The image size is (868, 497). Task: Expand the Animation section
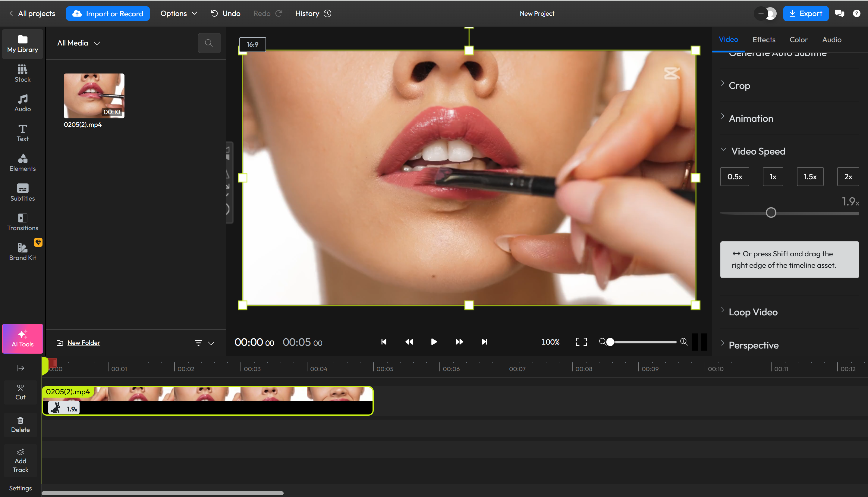pyautogui.click(x=747, y=118)
